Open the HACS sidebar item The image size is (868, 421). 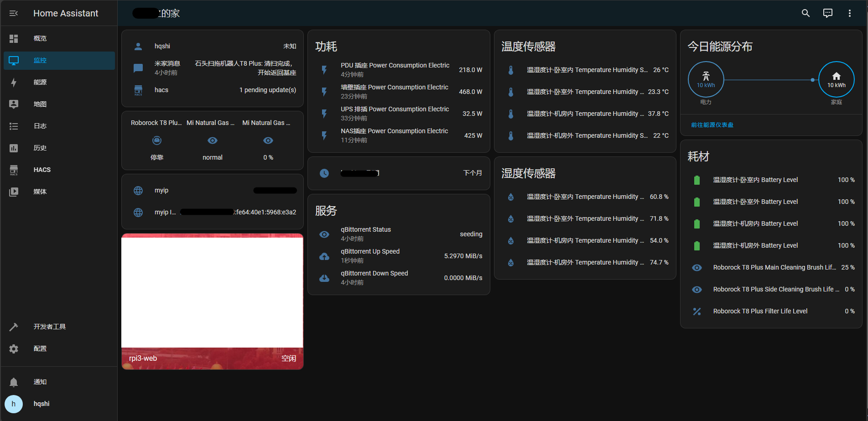click(x=59, y=170)
